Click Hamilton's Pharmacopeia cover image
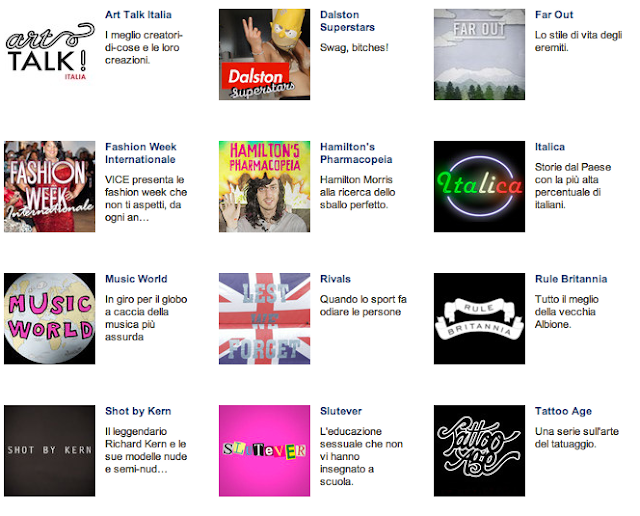This screenshot has height=516, width=640. [264, 187]
